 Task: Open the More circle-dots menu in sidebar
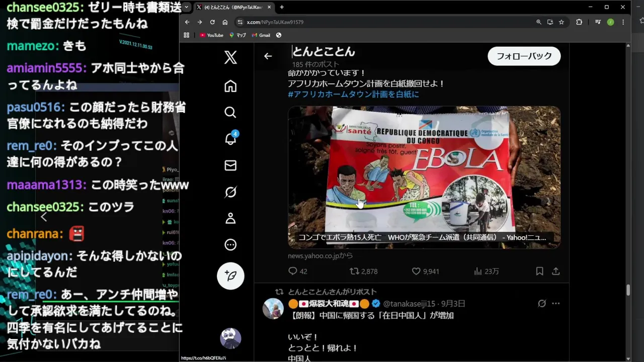coord(230,245)
